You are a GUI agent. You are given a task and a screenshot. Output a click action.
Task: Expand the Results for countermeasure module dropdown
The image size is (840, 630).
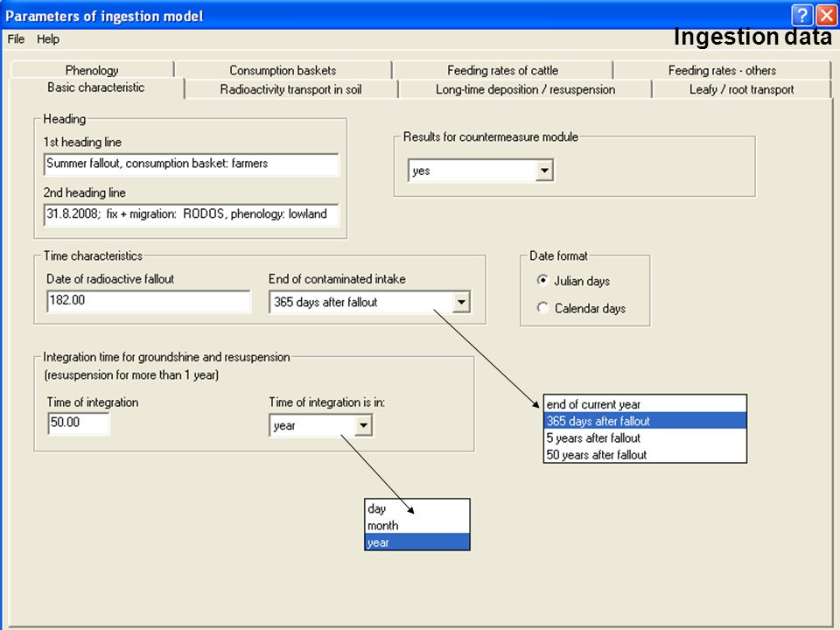click(544, 171)
